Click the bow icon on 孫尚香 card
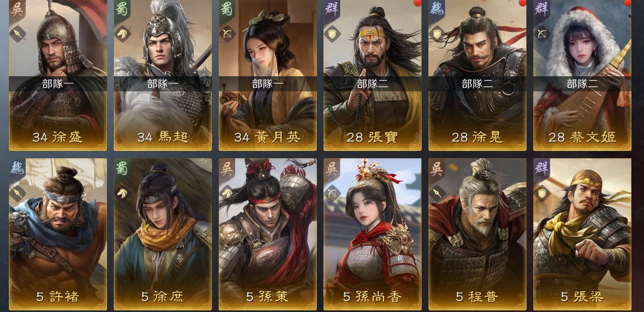This screenshot has height=312, width=644. (x=332, y=193)
